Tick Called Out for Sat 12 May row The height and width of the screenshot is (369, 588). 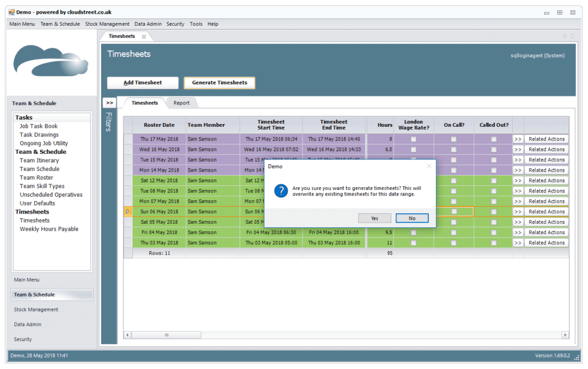[494, 180]
